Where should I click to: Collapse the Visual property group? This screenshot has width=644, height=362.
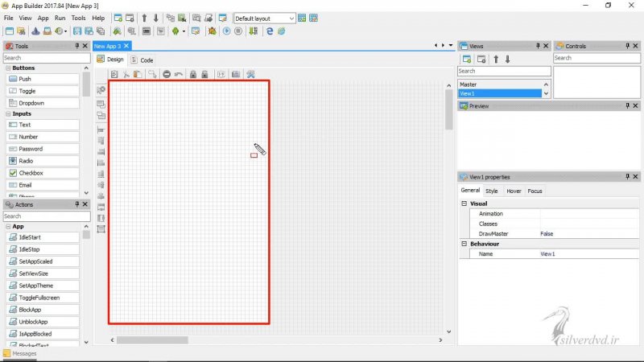464,204
